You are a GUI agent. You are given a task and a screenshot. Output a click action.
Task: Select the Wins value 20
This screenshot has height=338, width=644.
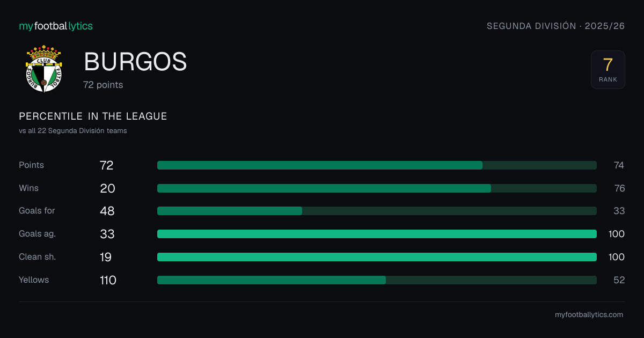coord(107,188)
